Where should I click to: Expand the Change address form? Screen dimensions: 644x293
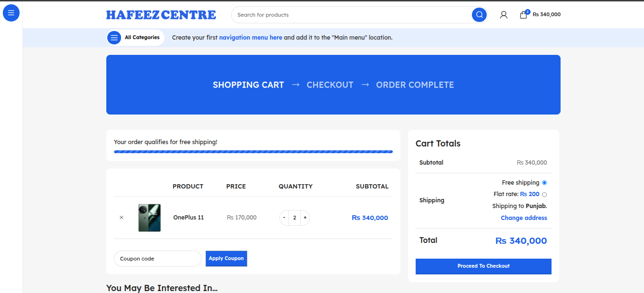[x=523, y=218]
